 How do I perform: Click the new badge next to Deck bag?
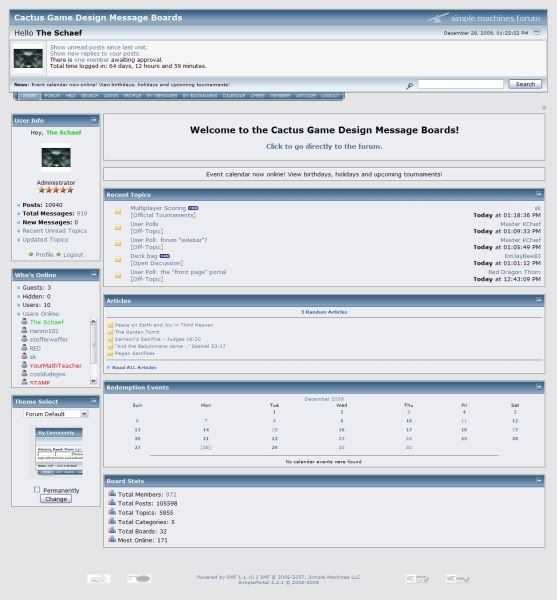point(165,256)
